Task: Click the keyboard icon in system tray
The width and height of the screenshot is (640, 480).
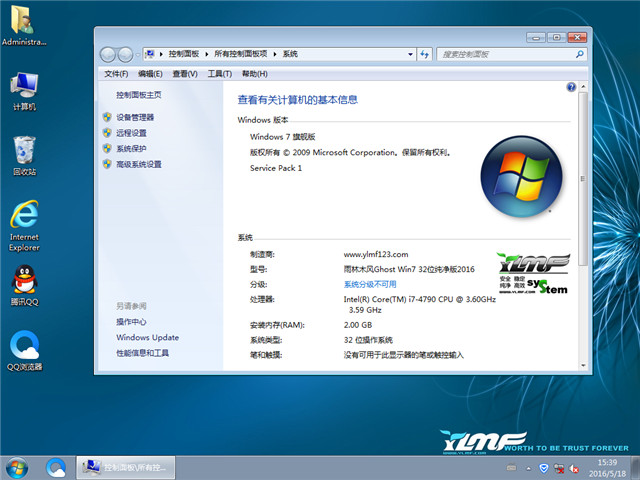Action: click(x=511, y=468)
